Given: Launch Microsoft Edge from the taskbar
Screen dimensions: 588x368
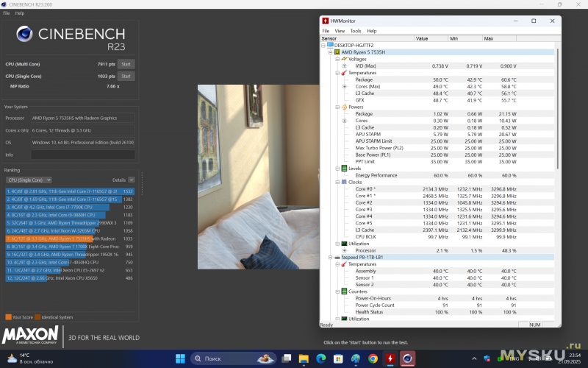Looking at the screenshot, I should tap(321, 358).
